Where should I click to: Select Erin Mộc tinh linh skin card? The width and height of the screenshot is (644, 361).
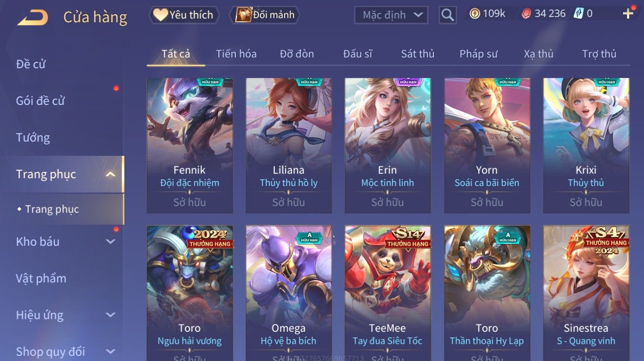[x=388, y=146]
